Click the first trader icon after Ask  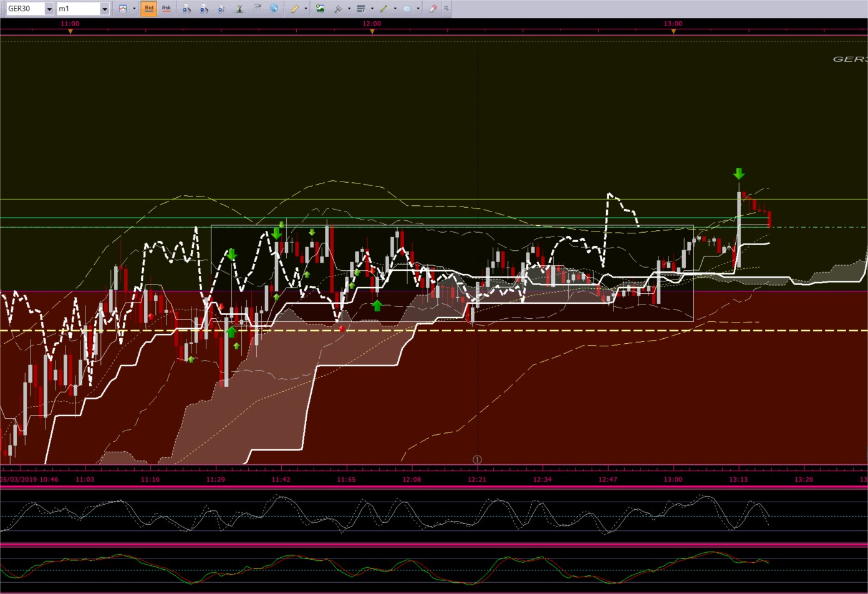click(186, 9)
